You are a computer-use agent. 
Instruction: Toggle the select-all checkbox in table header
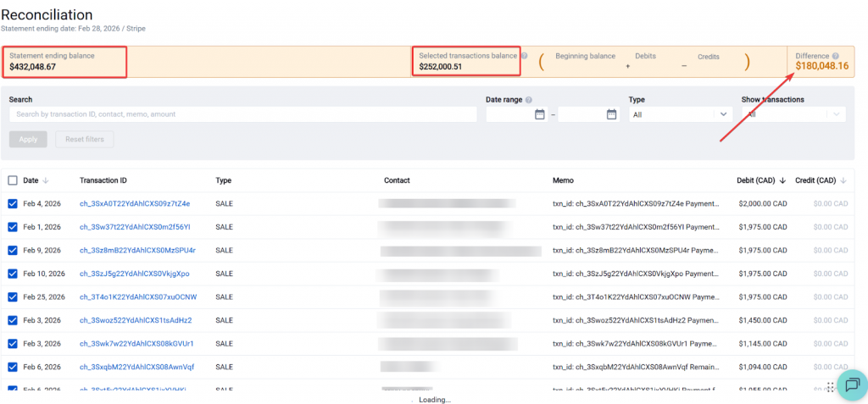click(x=13, y=180)
